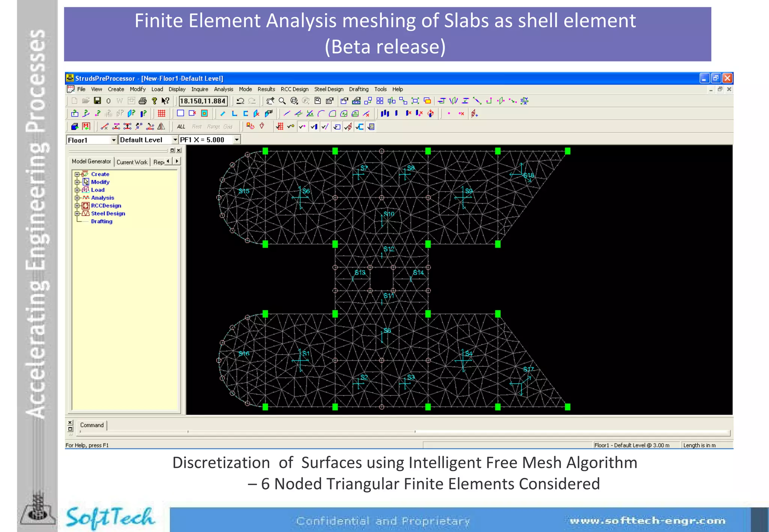
Task: Click the blue 3D cube view icon
Action: pos(75,126)
